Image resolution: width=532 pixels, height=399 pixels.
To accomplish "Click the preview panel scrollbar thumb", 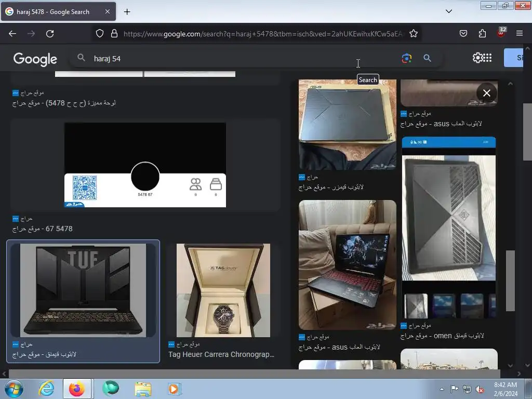I will click(510, 281).
